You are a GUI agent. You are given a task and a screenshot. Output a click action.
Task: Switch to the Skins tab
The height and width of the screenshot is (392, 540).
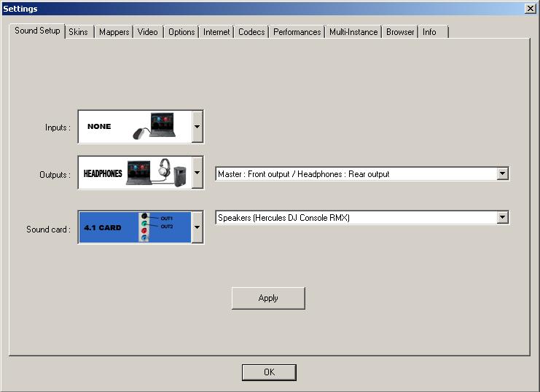[x=79, y=32]
